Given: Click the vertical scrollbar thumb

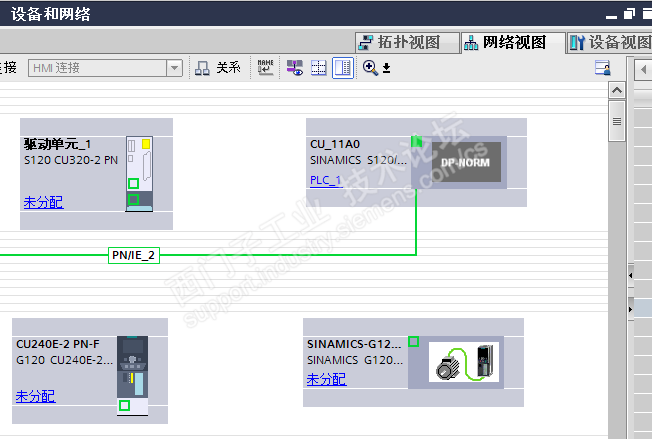Looking at the screenshot, I should click(x=617, y=121).
